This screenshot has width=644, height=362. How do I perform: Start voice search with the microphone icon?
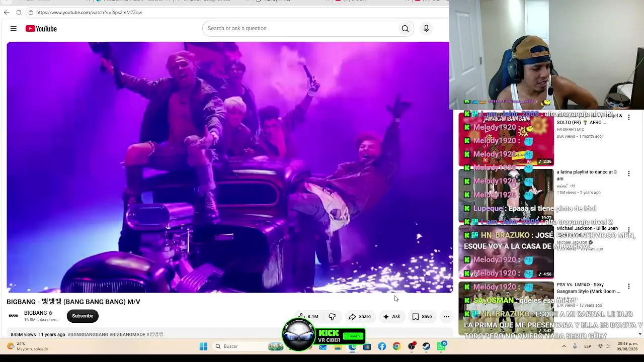(426, 29)
